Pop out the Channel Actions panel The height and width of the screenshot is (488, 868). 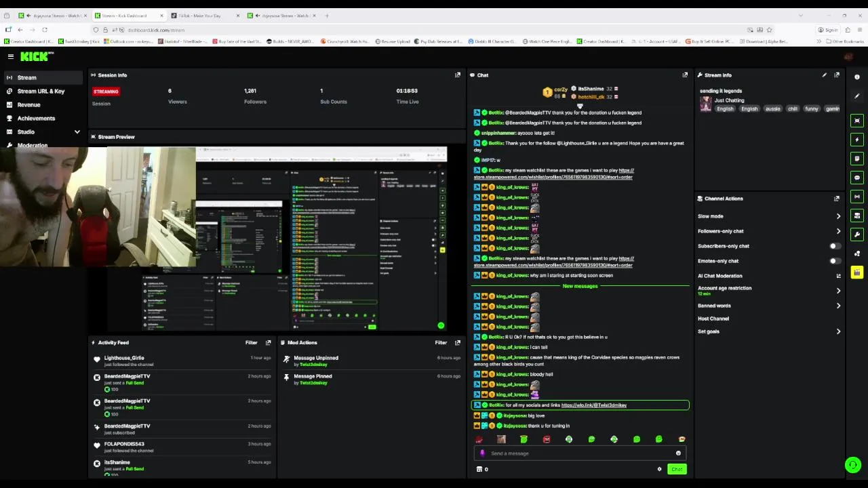[x=837, y=199]
